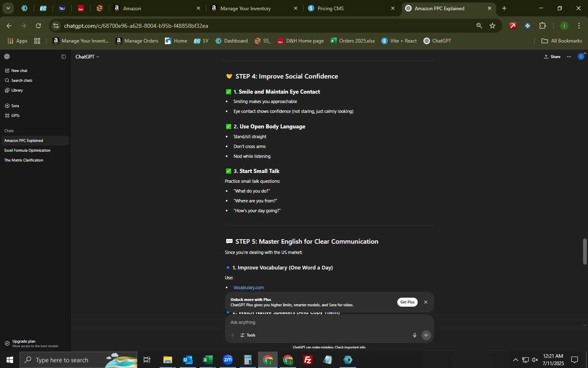
Task: Open the ChatGPT model selector dropdown
Action: [87, 57]
